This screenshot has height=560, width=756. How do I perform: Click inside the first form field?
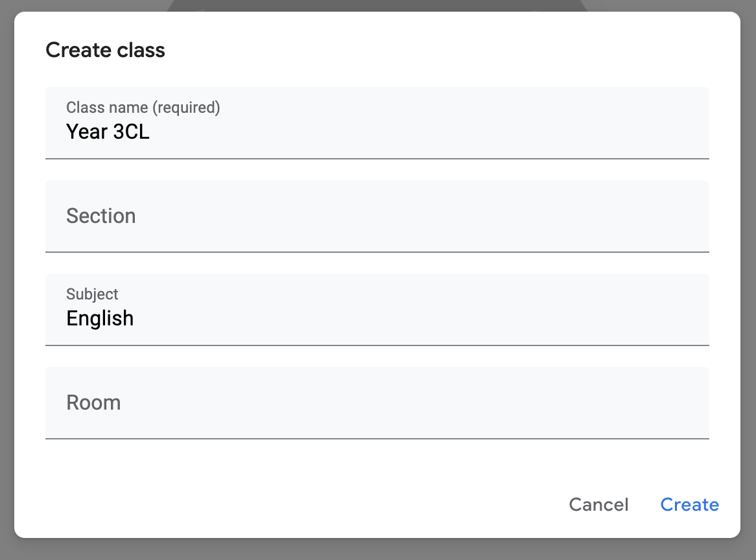[x=377, y=123]
